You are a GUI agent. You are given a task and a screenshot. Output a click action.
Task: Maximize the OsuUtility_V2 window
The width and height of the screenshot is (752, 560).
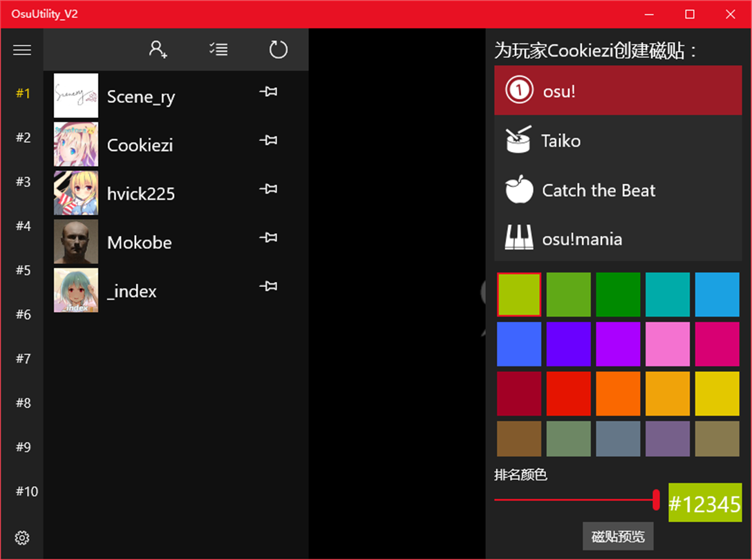coord(690,14)
